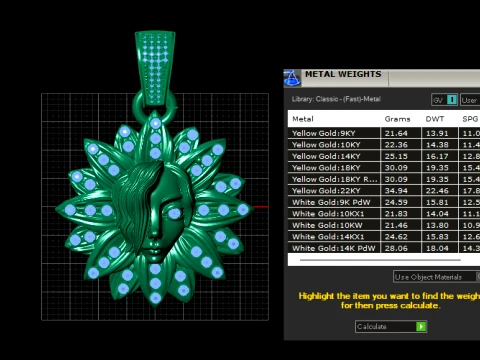Select the Yellow Gold:9KY row

(384, 133)
